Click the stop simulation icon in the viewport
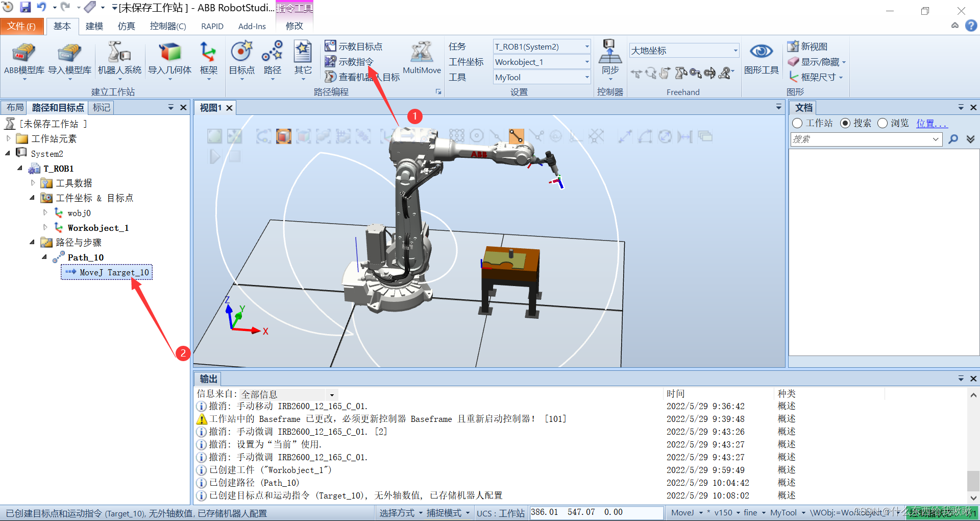This screenshot has width=980, height=521. point(235,156)
